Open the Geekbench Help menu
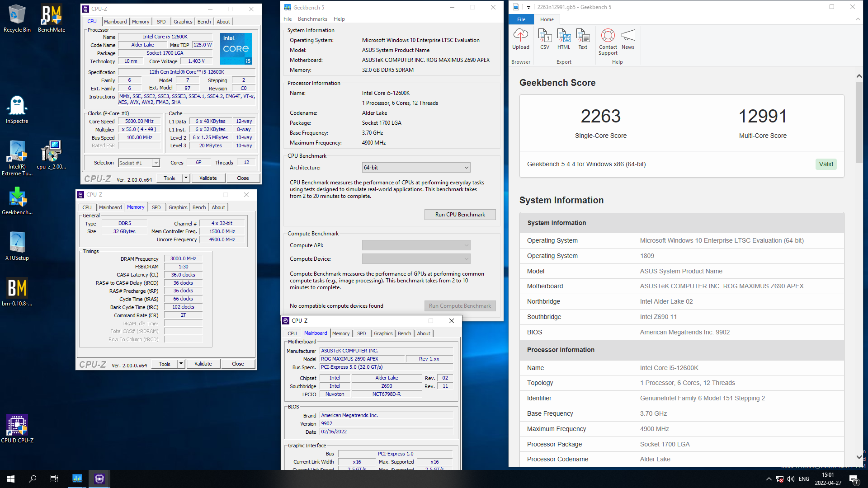Viewport: 868px width, 488px height. pos(339,19)
